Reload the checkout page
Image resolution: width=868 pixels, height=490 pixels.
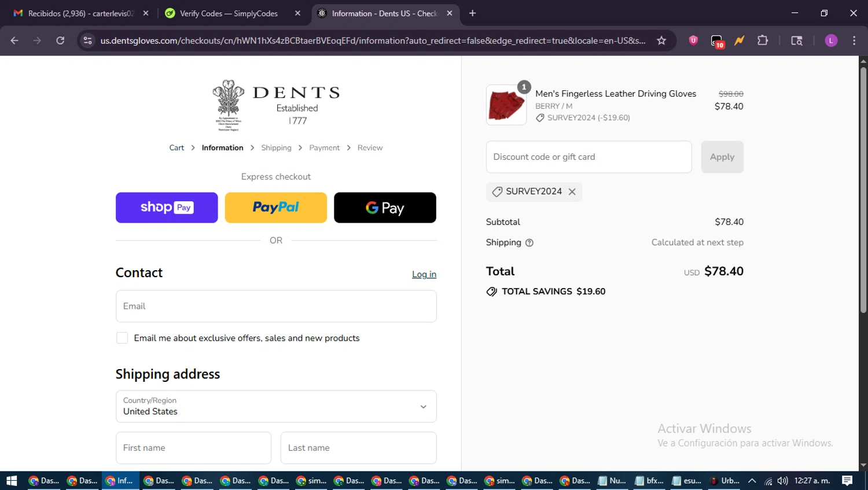click(x=60, y=40)
